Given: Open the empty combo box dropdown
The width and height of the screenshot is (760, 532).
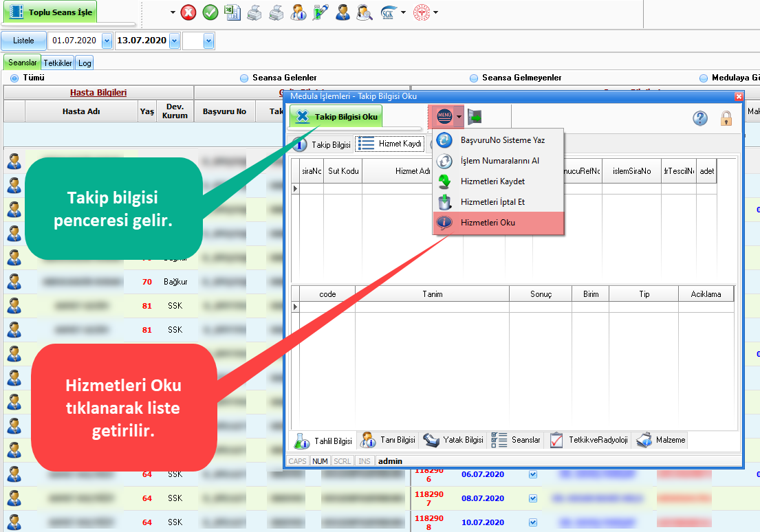Looking at the screenshot, I should pyautogui.click(x=209, y=41).
